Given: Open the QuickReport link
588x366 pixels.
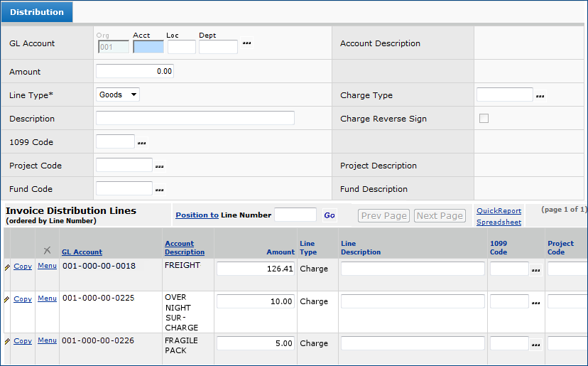Looking at the screenshot, I should tap(499, 211).
